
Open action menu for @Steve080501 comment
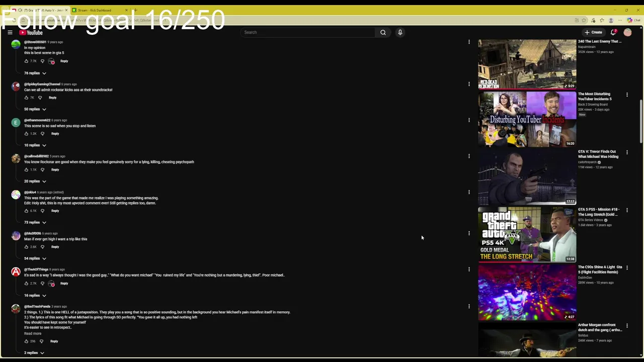[469, 42]
